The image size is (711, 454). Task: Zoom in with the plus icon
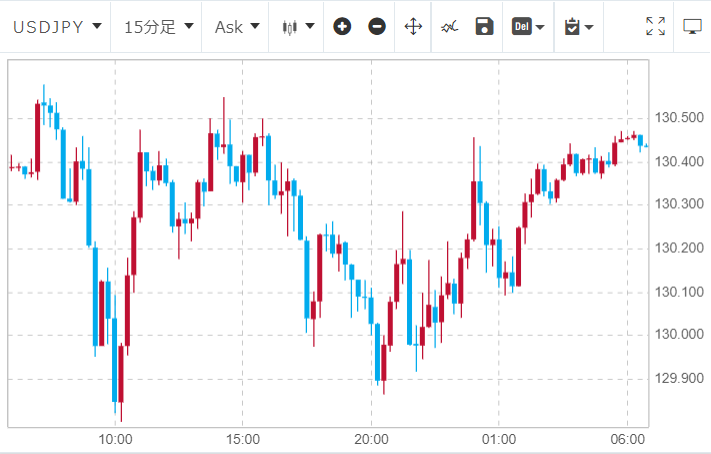[342, 26]
